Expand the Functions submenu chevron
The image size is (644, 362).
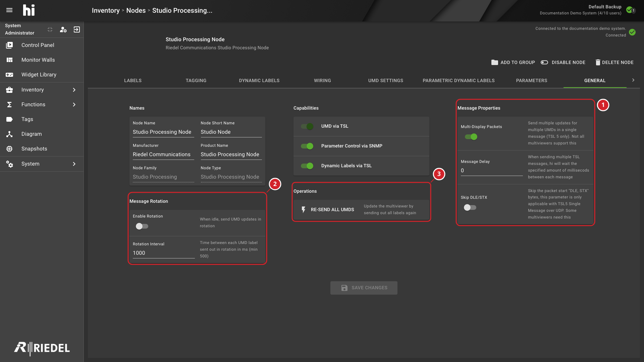(x=74, y=104)
